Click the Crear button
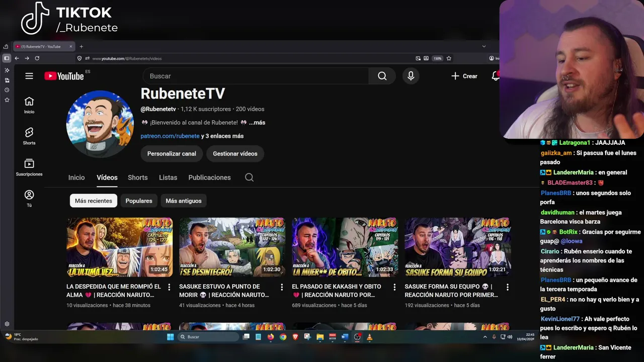 point(464,76)
